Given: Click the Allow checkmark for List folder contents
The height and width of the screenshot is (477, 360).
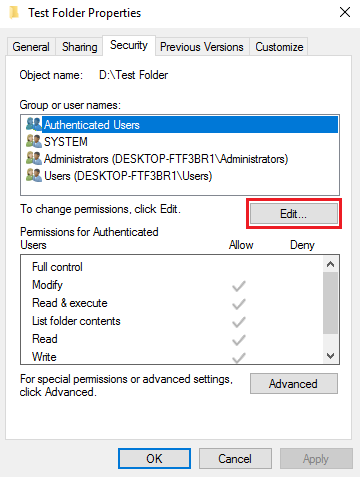Looking at the screenshot, I should coord(239,322).
